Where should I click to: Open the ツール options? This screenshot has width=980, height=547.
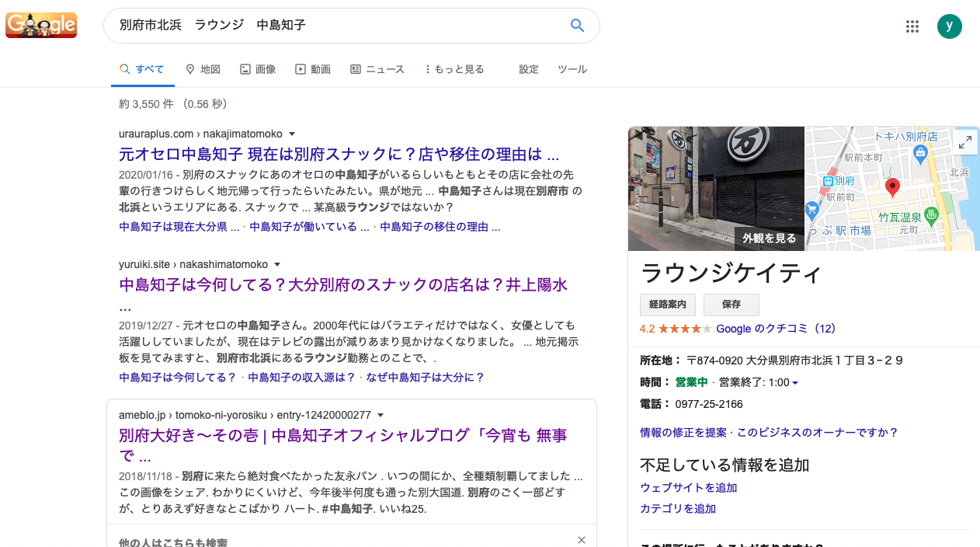point(572,69)
